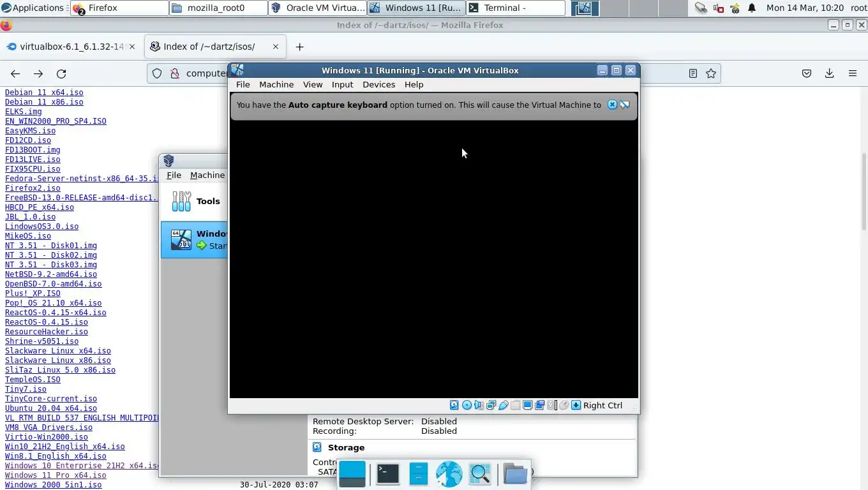The image size is (868, 490).
Task: Open the TempleOS.ISO link
Action: [33, 380]
